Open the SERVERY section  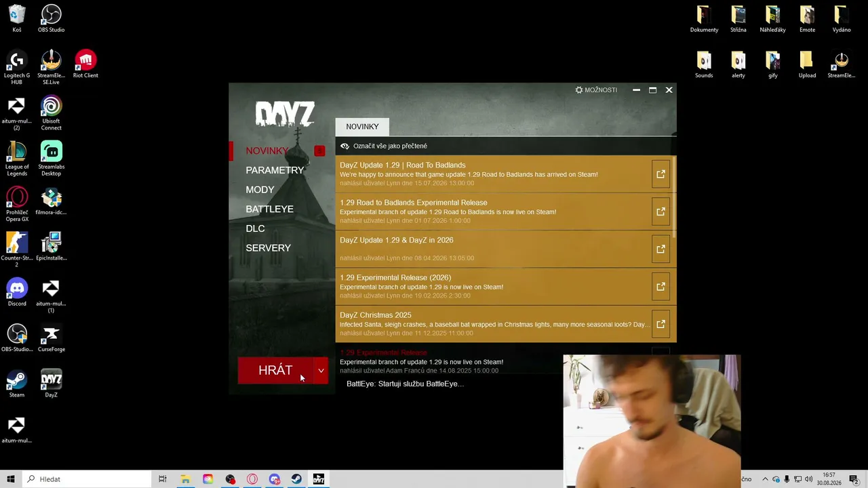(268, 248)
